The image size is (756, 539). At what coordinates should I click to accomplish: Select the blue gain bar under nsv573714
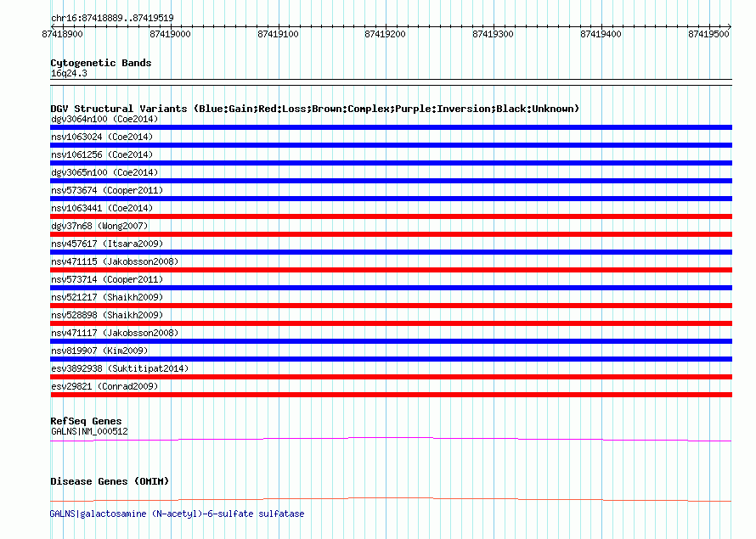(x=391, y=288)
